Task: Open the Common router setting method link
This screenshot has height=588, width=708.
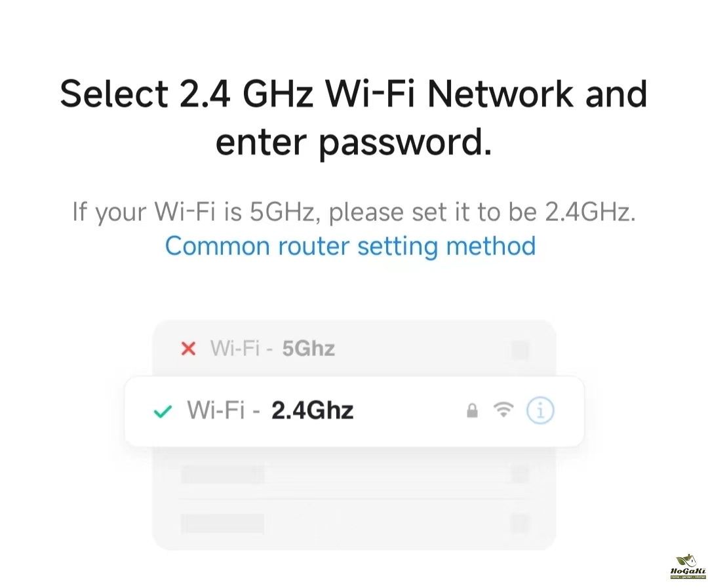Action: pos(350,246)
